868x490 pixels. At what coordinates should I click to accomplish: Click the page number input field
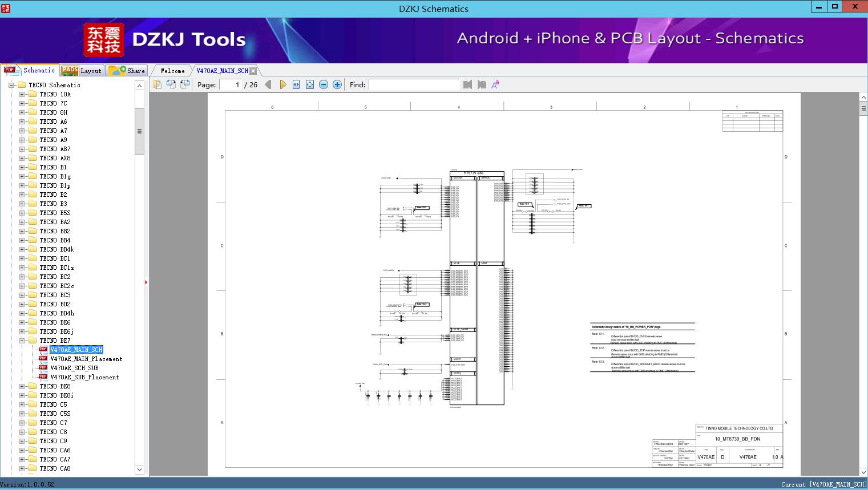[230, 84]
